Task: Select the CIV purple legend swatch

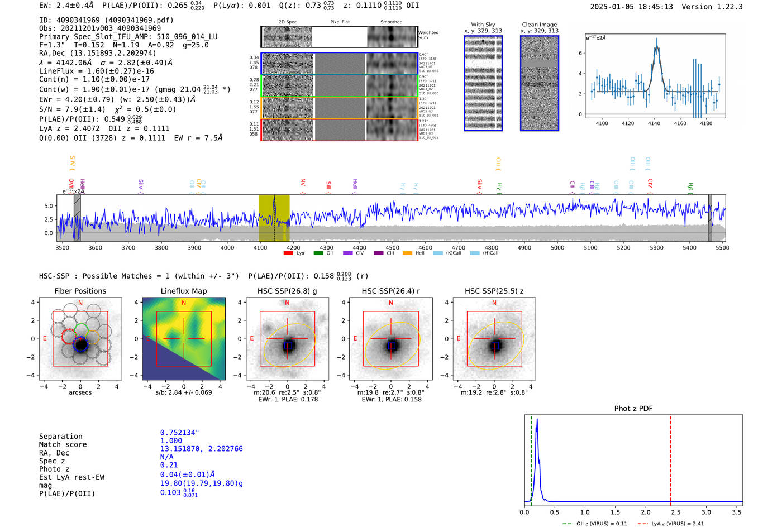Action: (348, 253)
